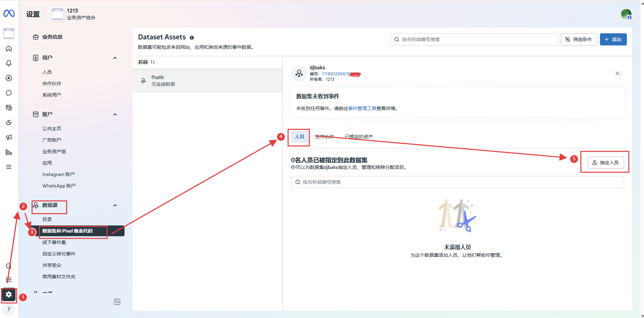The width and height of the screenshot is (644, 318).
Task: Open notifications bell icon
Action: [9, 63]
